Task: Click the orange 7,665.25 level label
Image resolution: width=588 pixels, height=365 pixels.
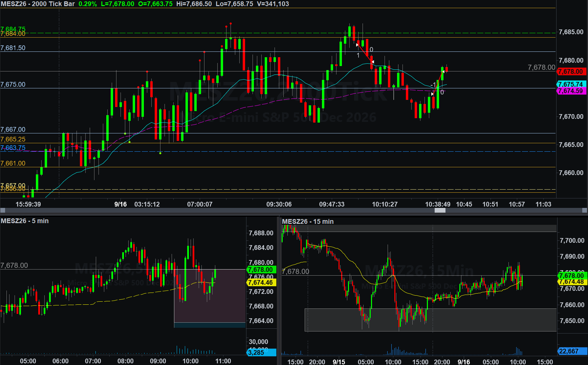Action: 13,139
